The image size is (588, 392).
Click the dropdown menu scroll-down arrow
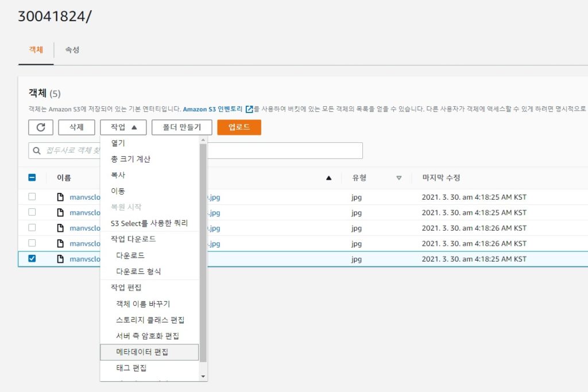coord(203,376)
